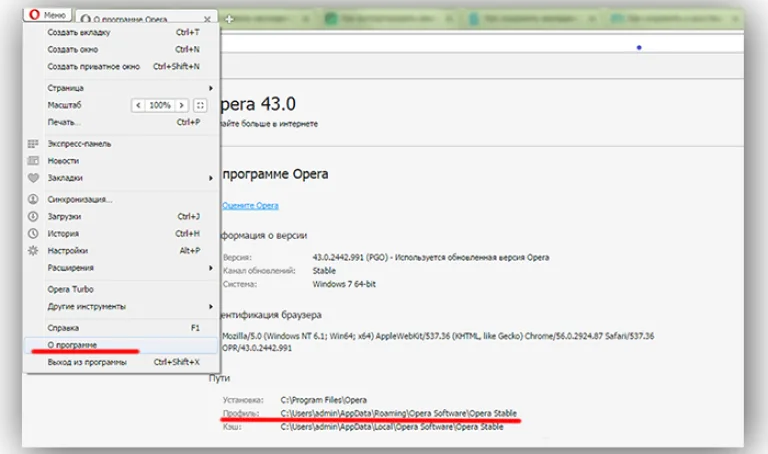Click the 100% zoom value
768x454 pixels.
point(160,105)
